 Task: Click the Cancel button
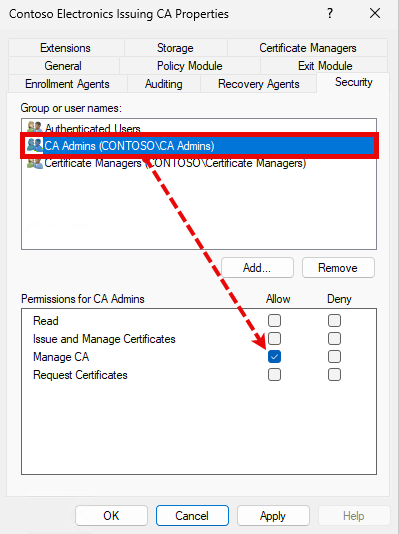coord(192,516)
